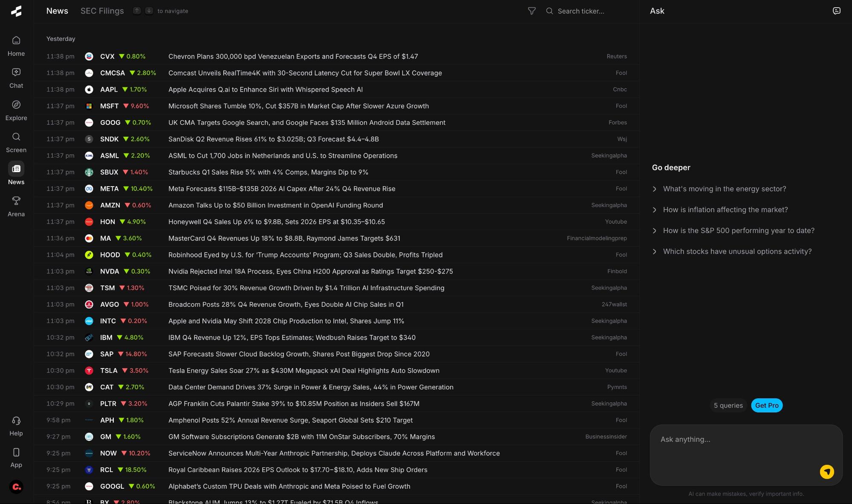Click the Get Pro button
852x504 pixels.
(x=766, y=405)
